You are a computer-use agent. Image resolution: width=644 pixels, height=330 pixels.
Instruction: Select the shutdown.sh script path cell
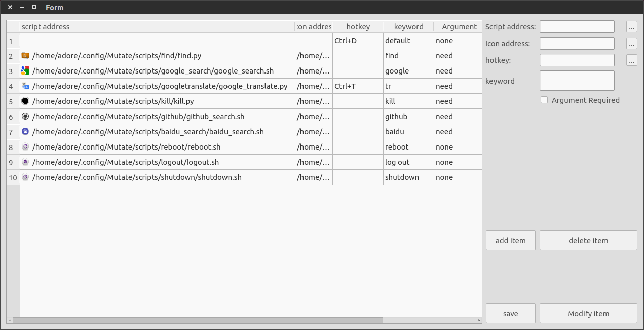click(x=157, y=177)
